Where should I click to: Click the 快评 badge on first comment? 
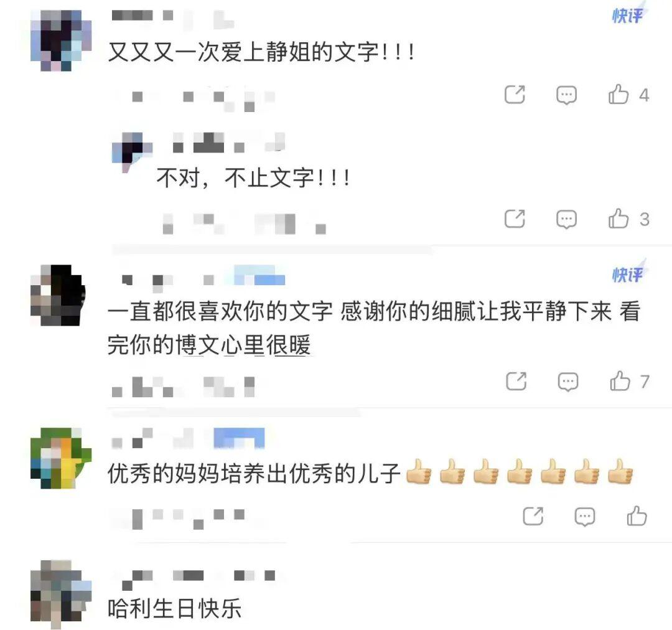point(628,16)
